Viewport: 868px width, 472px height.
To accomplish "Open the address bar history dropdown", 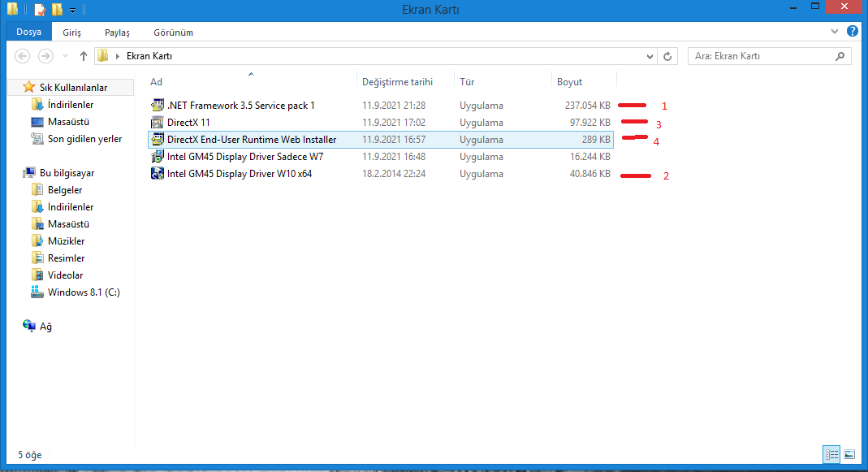I will click(650, 56).
